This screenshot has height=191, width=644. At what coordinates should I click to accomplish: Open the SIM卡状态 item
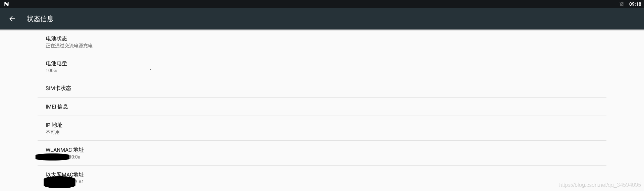point(322,88)
